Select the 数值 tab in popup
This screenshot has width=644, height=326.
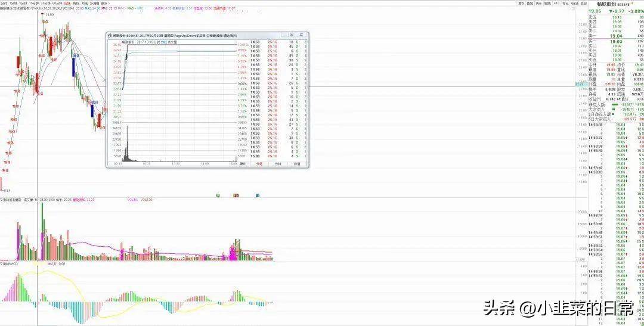pos(297,163)
